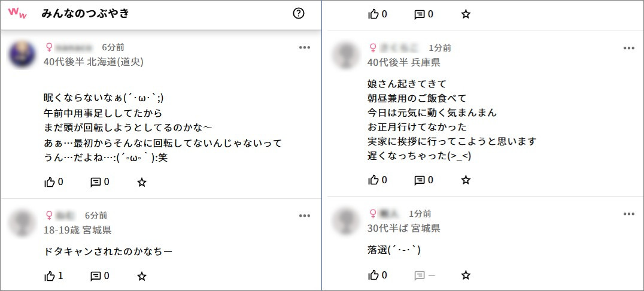The width and height of the screenshot is (644, 291).
Task: Open the 北海道(道央) user's avatar
Action: [x=25, y=55]
